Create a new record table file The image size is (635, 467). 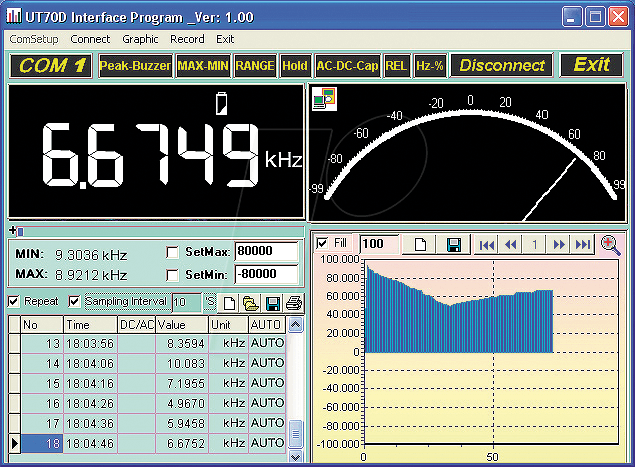pyautogui.click(x=229, y=303)
